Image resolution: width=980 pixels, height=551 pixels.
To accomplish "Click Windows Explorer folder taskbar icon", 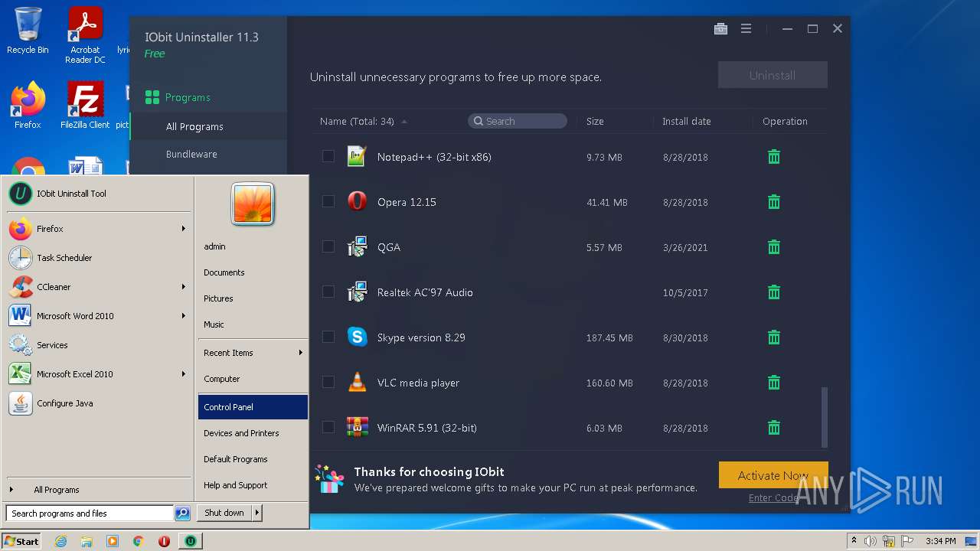I will click(87, 541).
